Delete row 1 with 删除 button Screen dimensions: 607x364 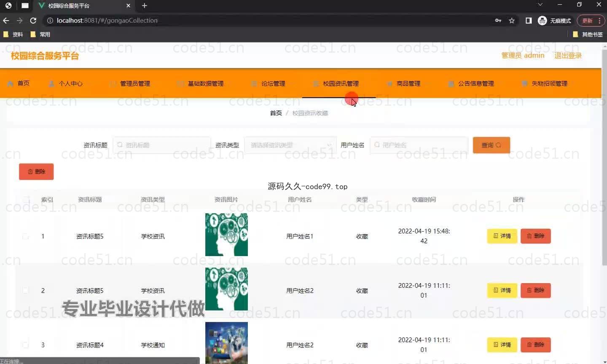536,236
